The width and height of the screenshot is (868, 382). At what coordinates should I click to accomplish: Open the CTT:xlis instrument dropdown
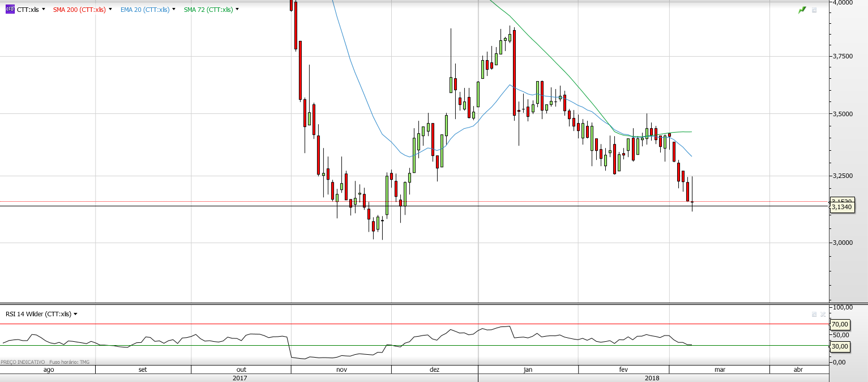[44, 10]
